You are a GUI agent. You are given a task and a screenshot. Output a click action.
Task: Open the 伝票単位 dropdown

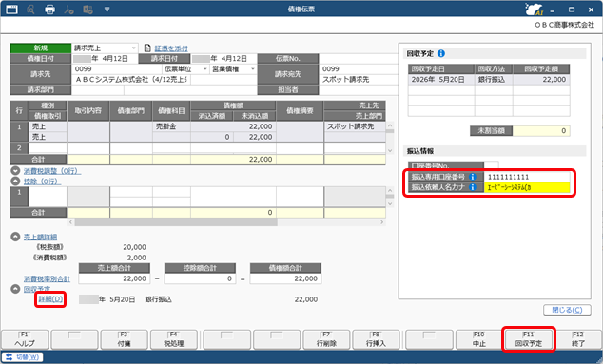click(x=205, y=68)
